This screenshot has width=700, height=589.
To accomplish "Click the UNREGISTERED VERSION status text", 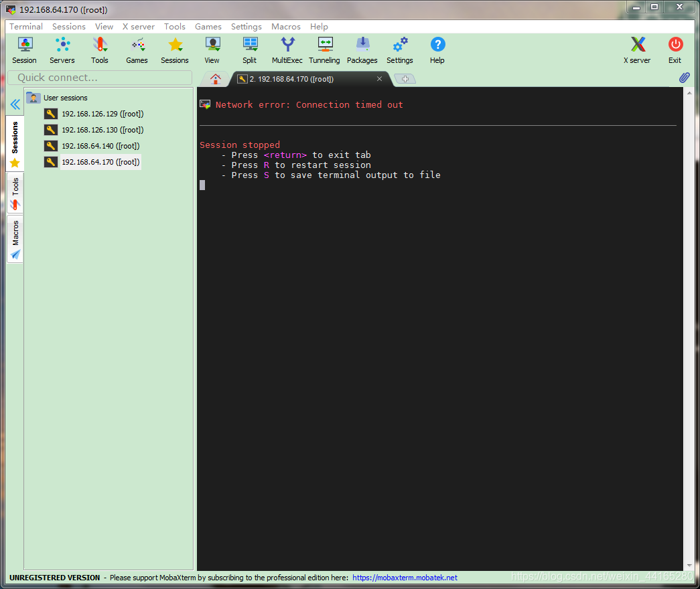I will (55, 578).
